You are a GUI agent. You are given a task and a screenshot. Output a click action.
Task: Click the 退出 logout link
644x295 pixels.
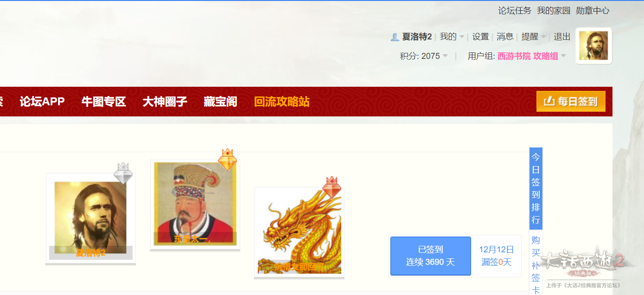[562, 37]
